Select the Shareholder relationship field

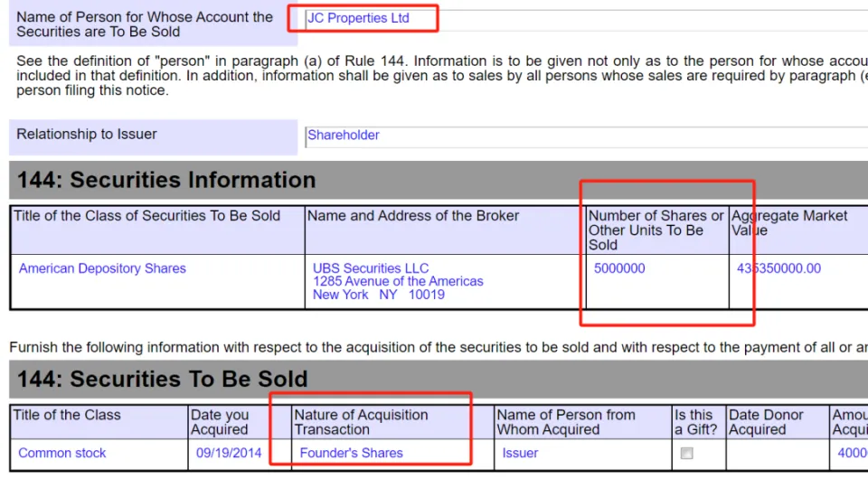(344, 136)
